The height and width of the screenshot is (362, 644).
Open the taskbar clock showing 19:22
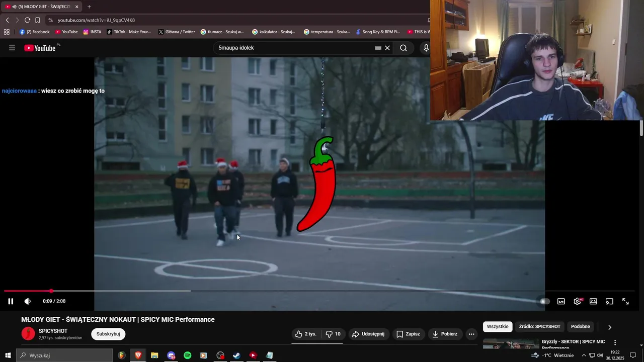[x=615, y=355]
